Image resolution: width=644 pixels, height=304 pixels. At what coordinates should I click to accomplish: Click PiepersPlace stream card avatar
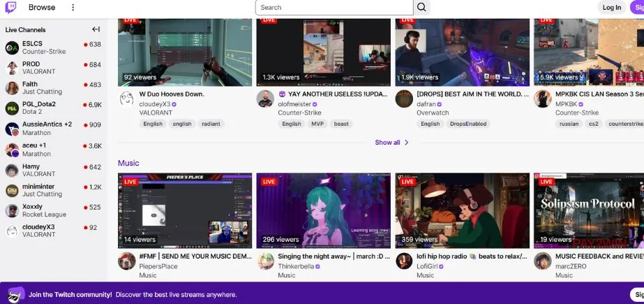[126, 261]
